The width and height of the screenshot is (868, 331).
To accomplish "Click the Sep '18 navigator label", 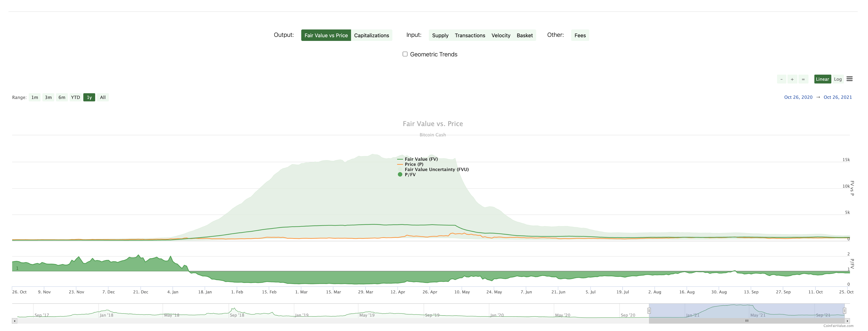I will tap(237, 315).
